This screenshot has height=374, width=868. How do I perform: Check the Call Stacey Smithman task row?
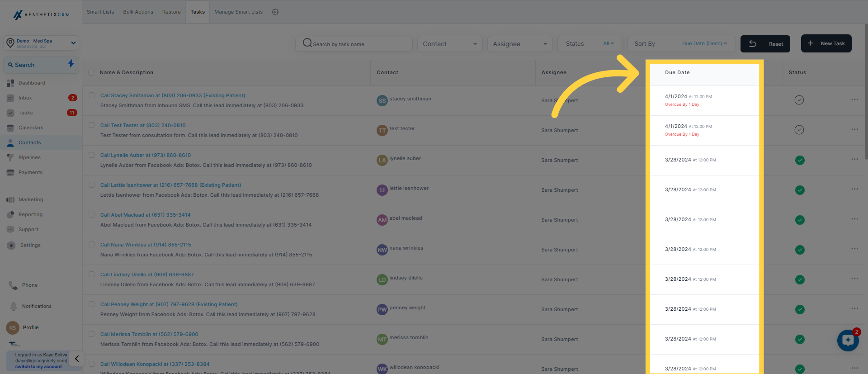point(91,95)
